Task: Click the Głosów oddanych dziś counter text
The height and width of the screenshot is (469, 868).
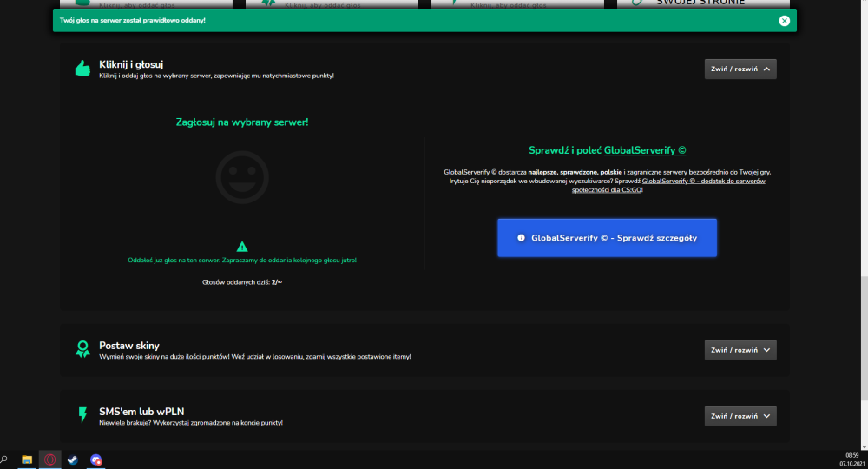Action: [x=242, y=282]
